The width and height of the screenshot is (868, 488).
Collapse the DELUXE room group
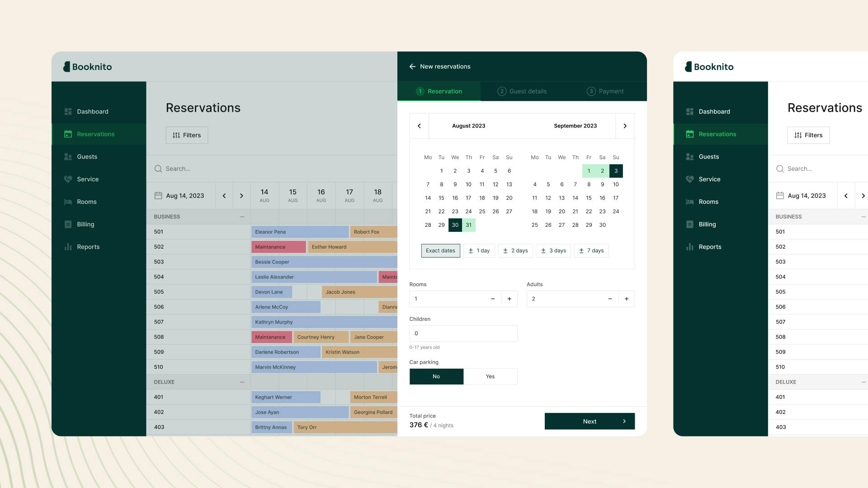(242, 382)
